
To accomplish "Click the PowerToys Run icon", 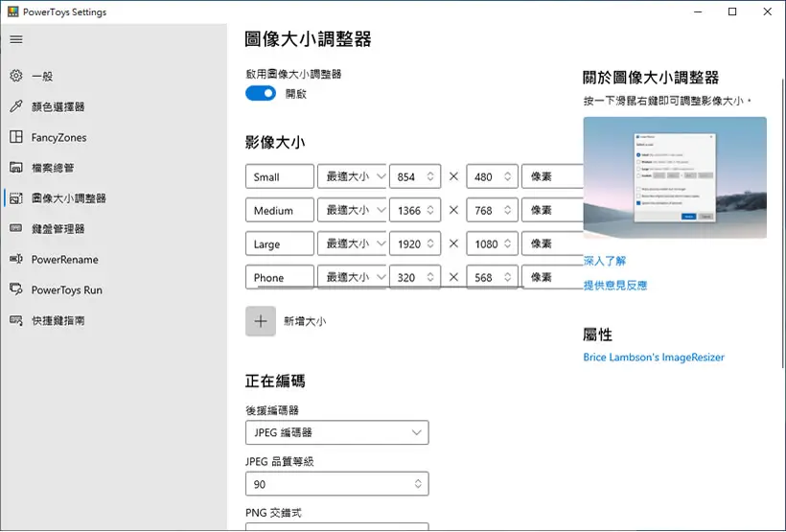I will [16, 289].
